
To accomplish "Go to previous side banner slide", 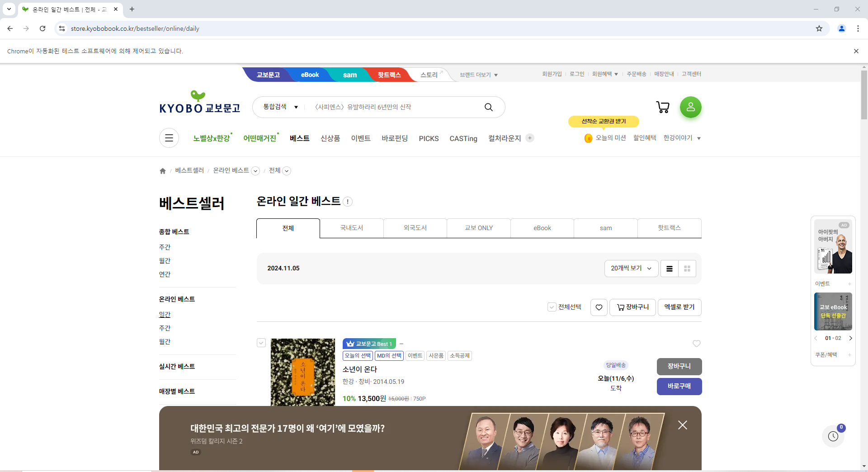I will 816,338.
